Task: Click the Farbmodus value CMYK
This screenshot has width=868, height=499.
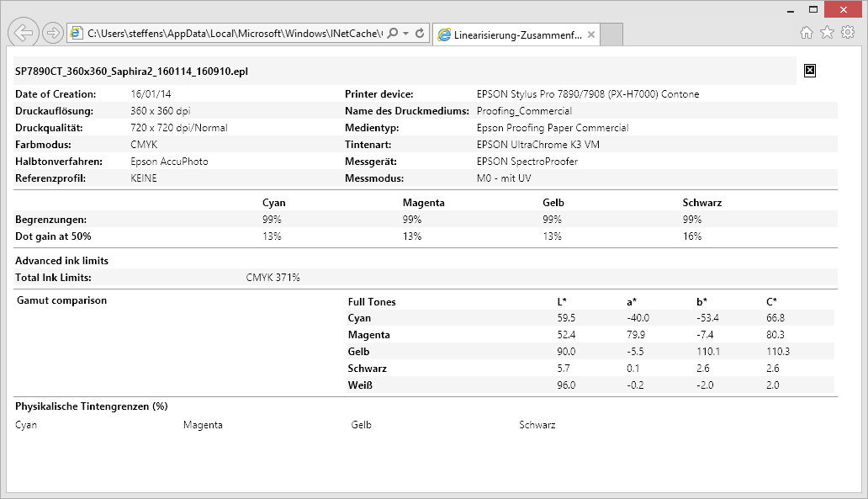Action: (144, 145)
